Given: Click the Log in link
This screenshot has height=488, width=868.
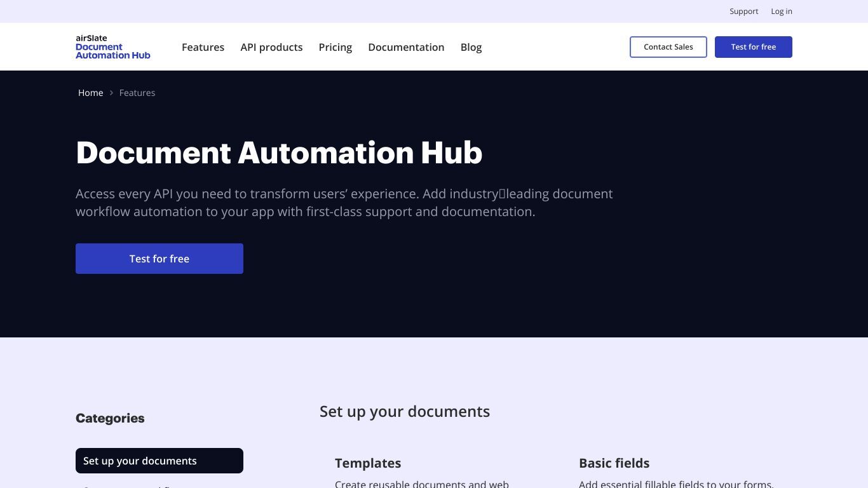Looking at the screenshot, I should [782, 11].
